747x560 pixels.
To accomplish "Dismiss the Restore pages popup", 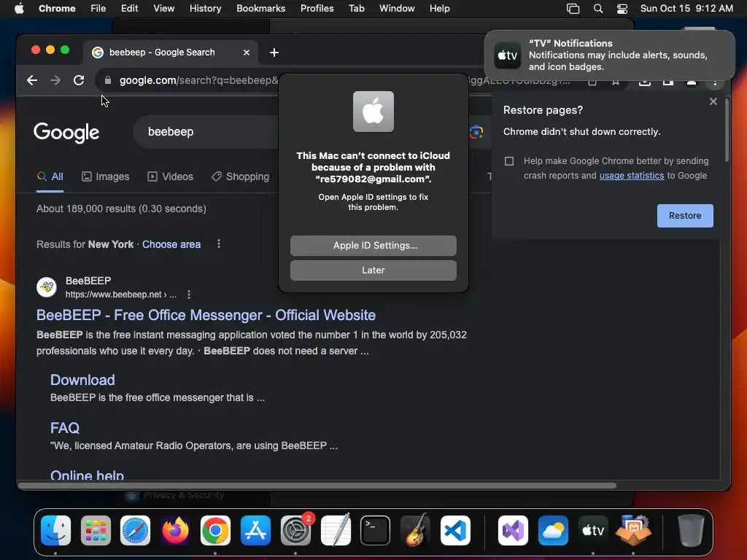I will pyautogui.click(x=713, y=101).
